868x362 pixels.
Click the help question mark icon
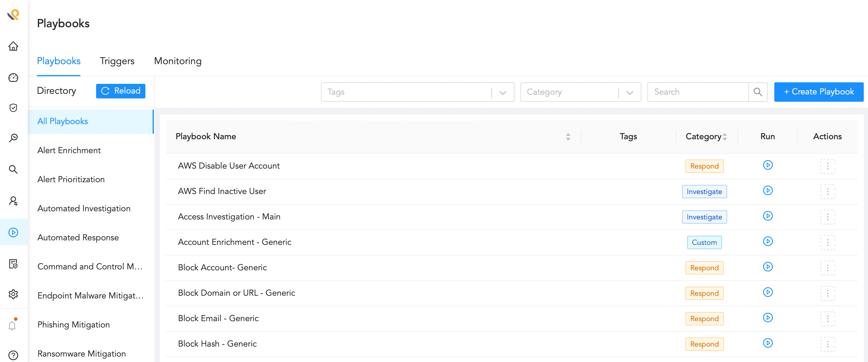(13, 355)
